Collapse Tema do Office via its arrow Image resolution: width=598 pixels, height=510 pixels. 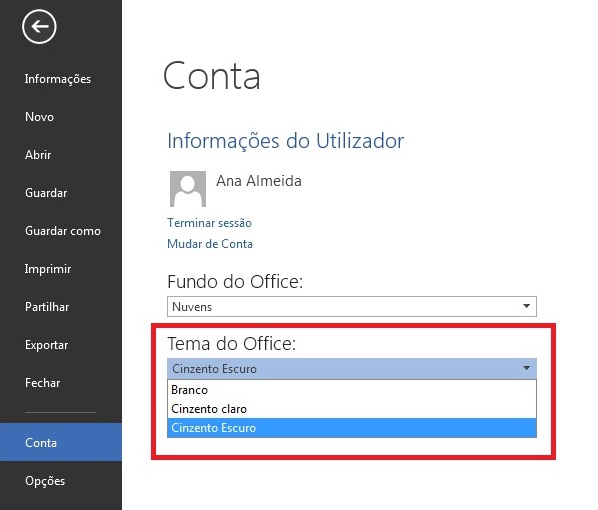(527, 368)
